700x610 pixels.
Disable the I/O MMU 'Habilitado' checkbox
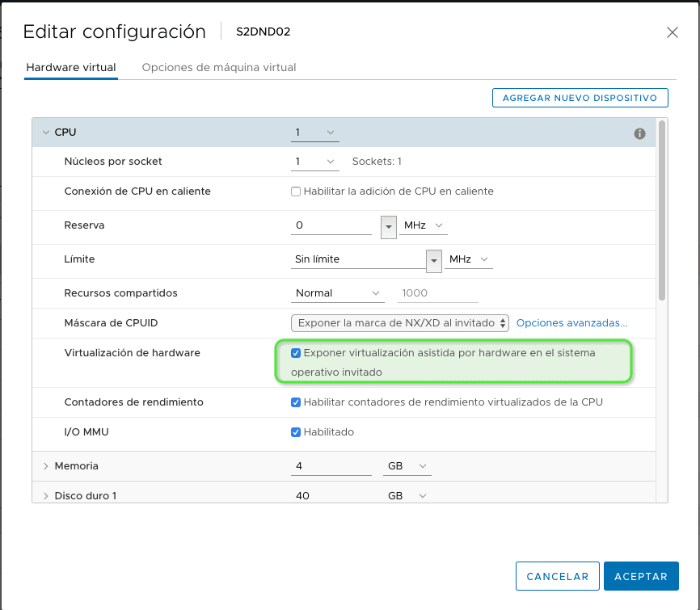295,431
